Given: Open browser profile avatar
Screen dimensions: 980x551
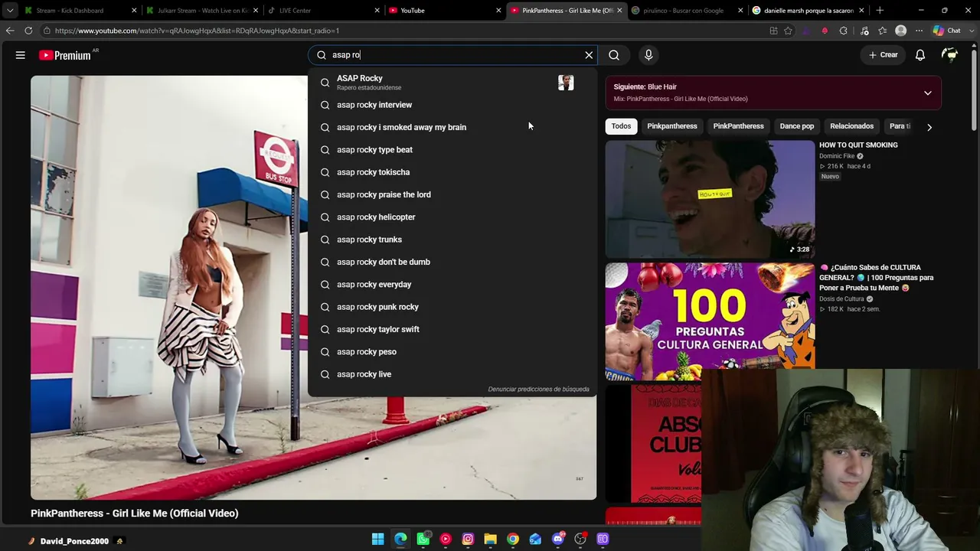Looking at the screenshot, I should click(x=900, y=31).
